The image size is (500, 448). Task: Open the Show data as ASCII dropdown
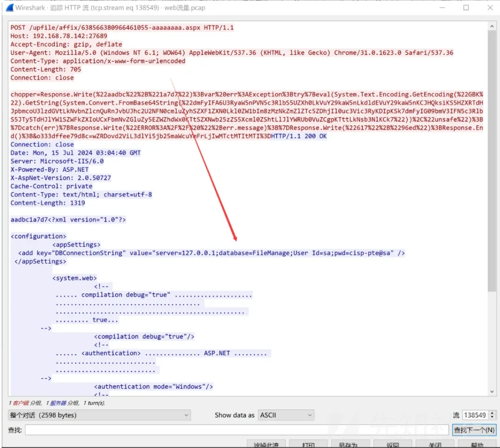pyautogui.click(x=286, y=415)
